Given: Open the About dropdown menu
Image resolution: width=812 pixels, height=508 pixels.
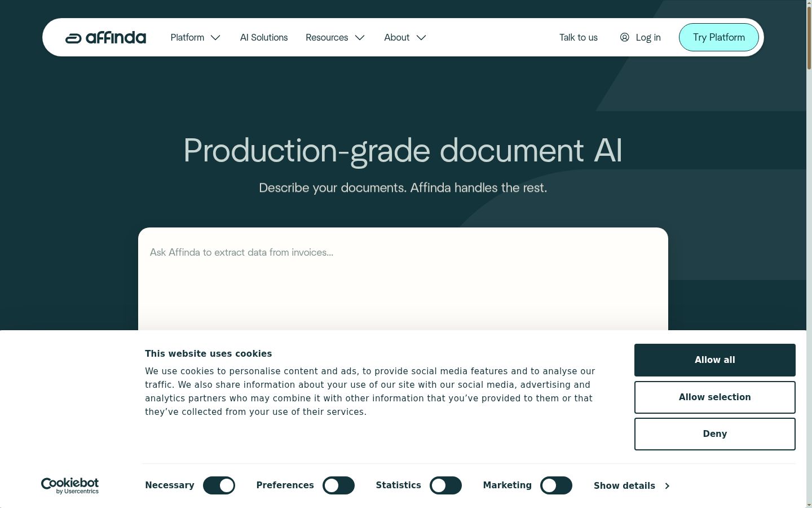Looking at the screenshot, I should click(405, 38).
